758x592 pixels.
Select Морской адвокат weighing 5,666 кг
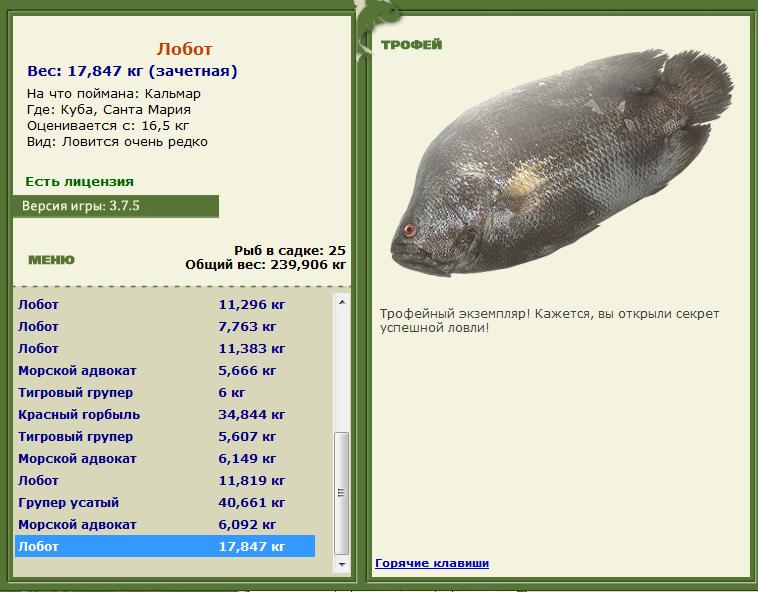pos(165,371)
